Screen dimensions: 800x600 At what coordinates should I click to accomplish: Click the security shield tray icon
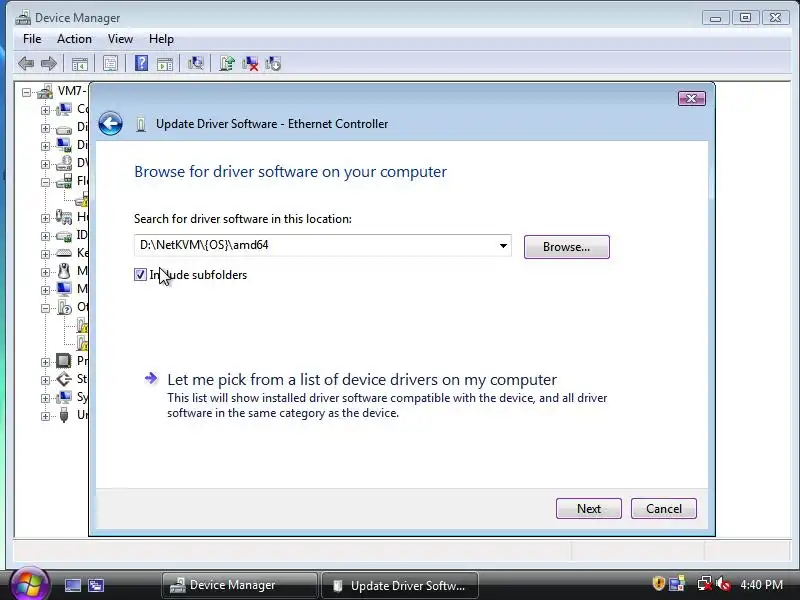(659, 583)
